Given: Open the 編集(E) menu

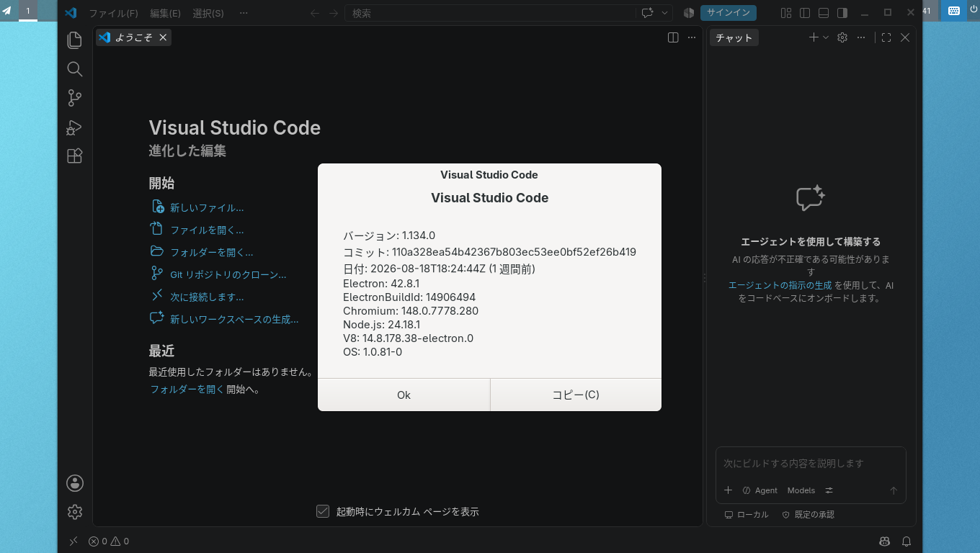Looking at the screenshot, I should tap(166, 13).
